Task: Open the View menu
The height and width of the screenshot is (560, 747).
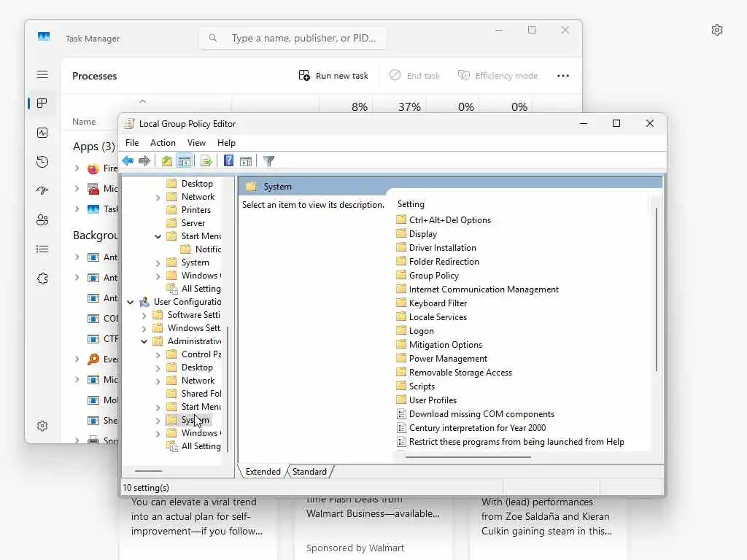Action: click(x=196, y=143)
